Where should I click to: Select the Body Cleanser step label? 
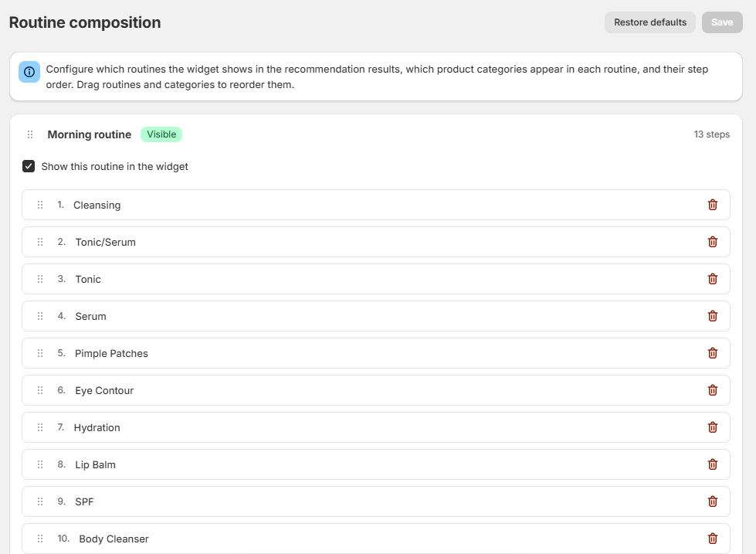[114, 539]
